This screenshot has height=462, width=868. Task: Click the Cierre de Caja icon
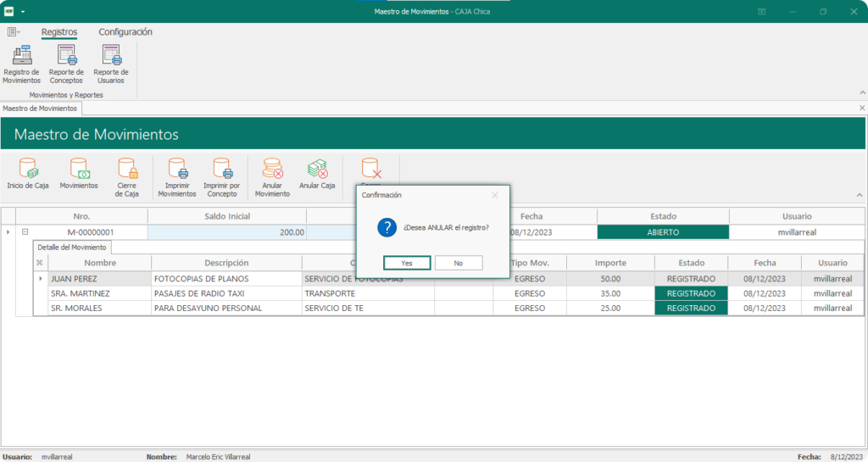[x=127, y=169]
